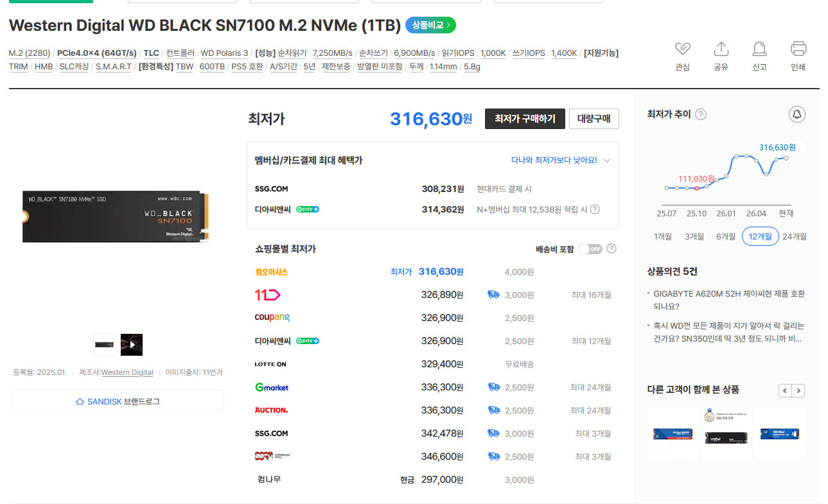Click the help icon after N+멤버십 적립 text
Screen dimensions: 828x504
[x=595, y=209]
